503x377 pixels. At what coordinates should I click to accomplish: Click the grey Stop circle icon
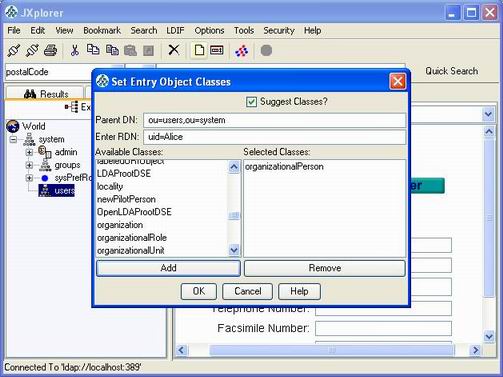(x=266, y=51)
